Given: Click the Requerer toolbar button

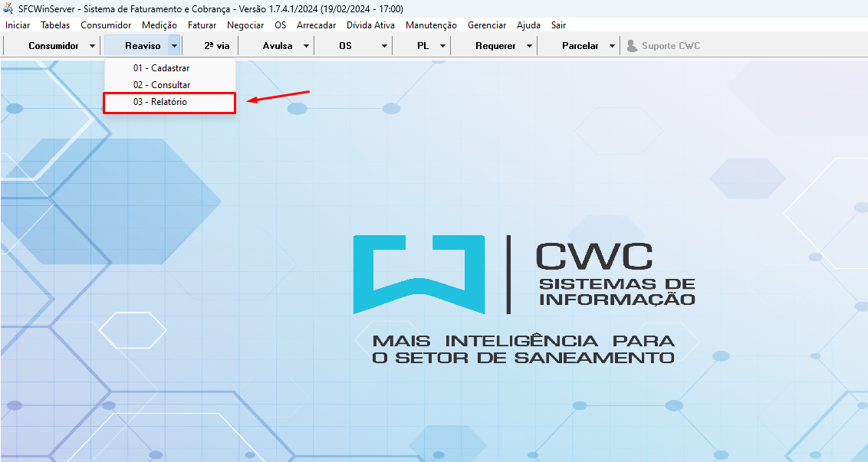Looking at the screenshot, I should point(495,46).
